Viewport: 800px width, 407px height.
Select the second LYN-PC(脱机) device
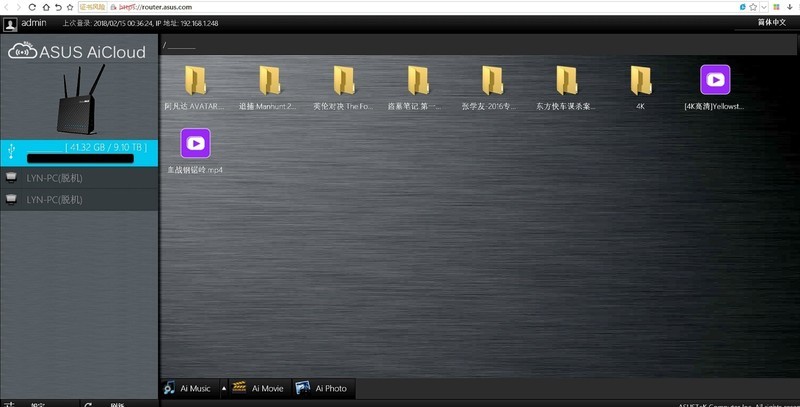pyautogui.click(x=79, y=199)
